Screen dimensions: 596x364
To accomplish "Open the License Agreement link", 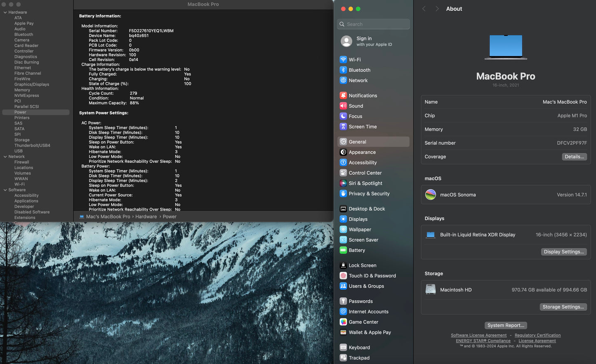I will click(537, 341).
